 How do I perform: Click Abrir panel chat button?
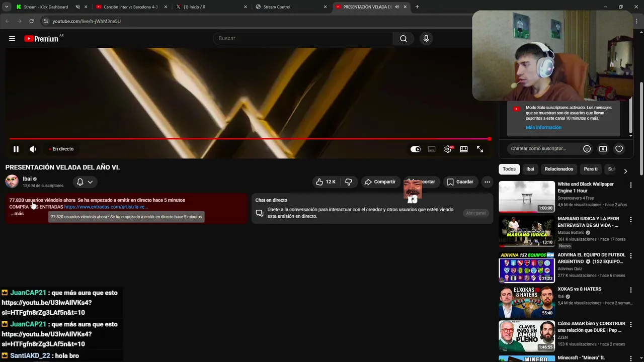click(475, 213)
